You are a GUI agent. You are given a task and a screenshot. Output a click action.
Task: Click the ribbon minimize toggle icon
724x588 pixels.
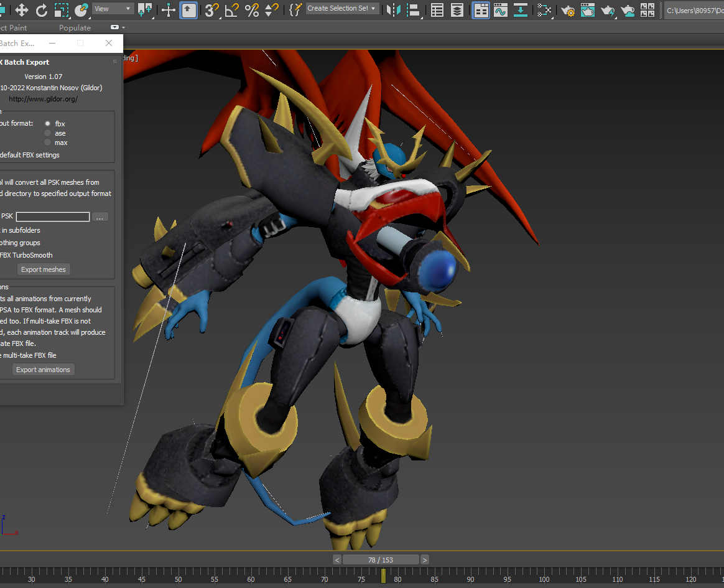tap(115, 27)
